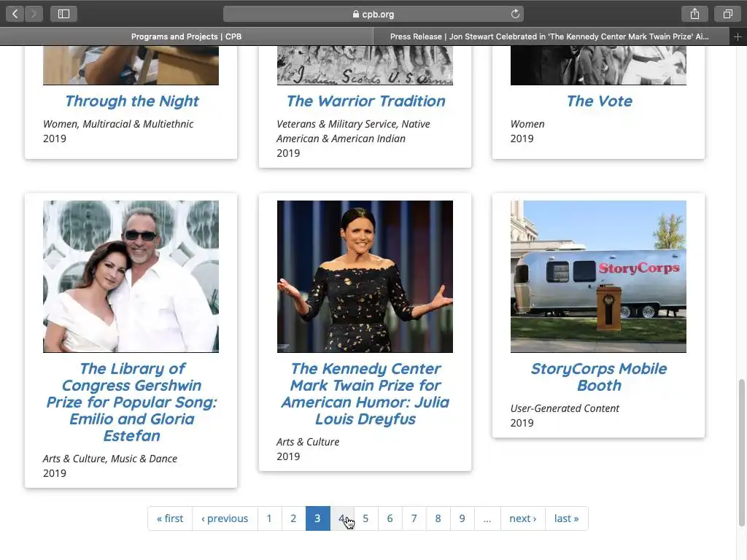Screen dimensions: 747x560
Task: Open The Warrior Tradition title link
Action: click(365, 101)
